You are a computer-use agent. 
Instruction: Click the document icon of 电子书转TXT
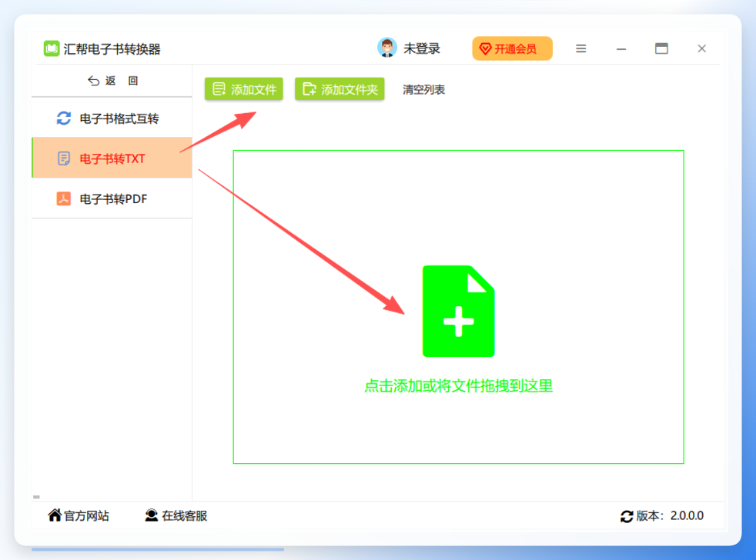coord(64,158)
